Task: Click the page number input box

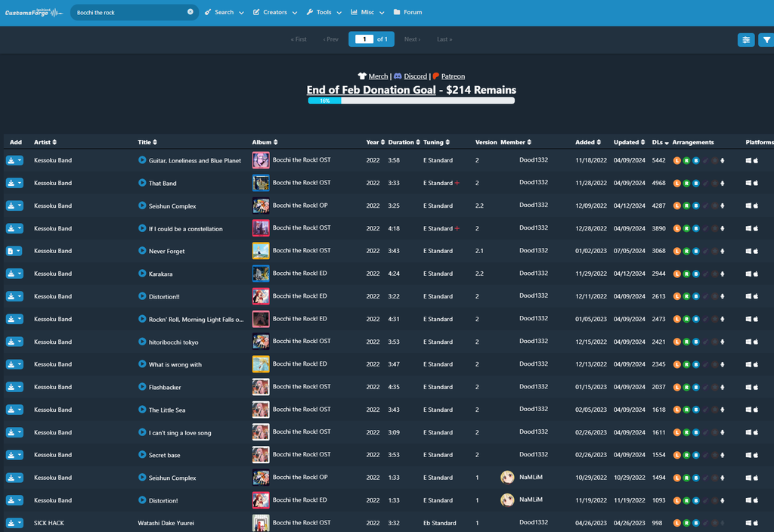Action: (364, 39)
